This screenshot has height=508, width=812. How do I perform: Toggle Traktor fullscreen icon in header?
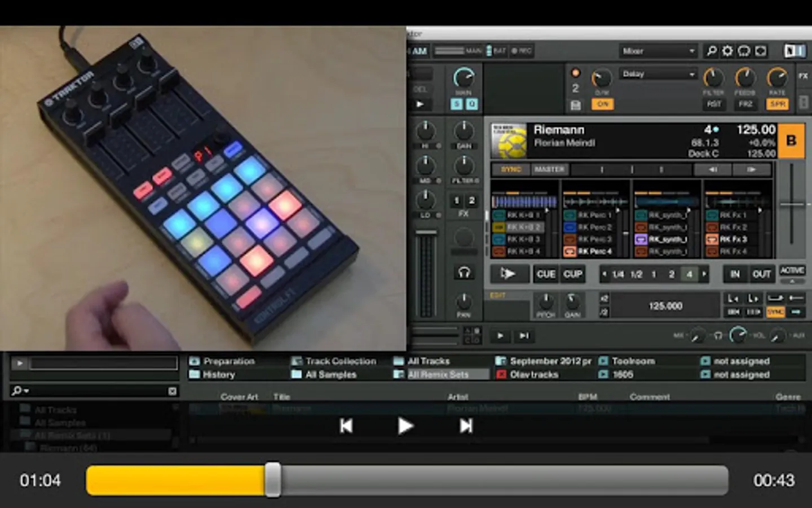point(761,51)
